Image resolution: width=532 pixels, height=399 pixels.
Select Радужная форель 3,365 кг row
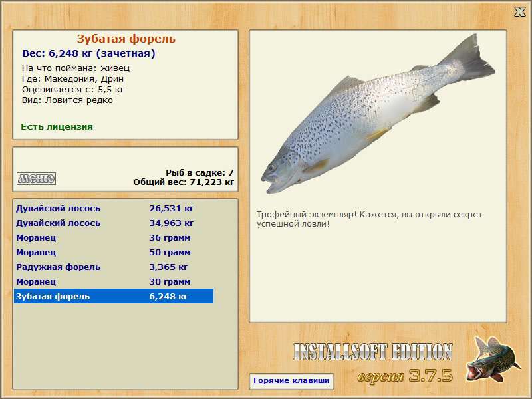pyautogui.click(x=114, y=267)
